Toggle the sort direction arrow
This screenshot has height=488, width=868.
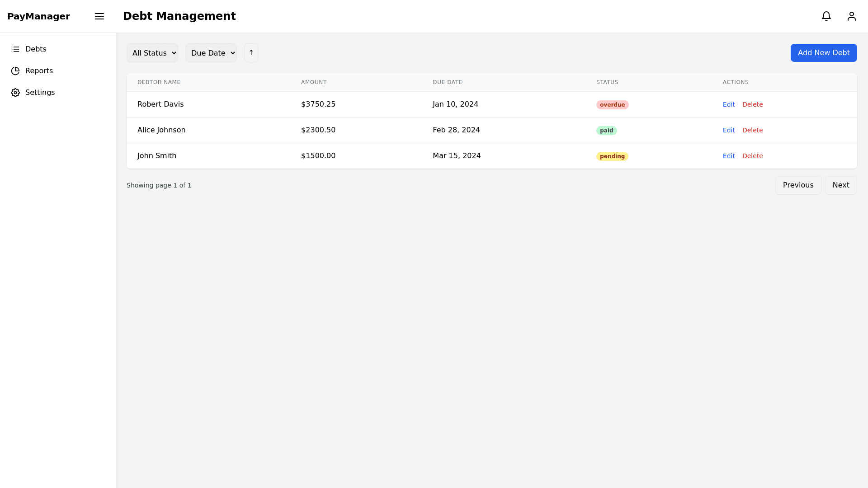pyautogui.click(x=251, y=53)
